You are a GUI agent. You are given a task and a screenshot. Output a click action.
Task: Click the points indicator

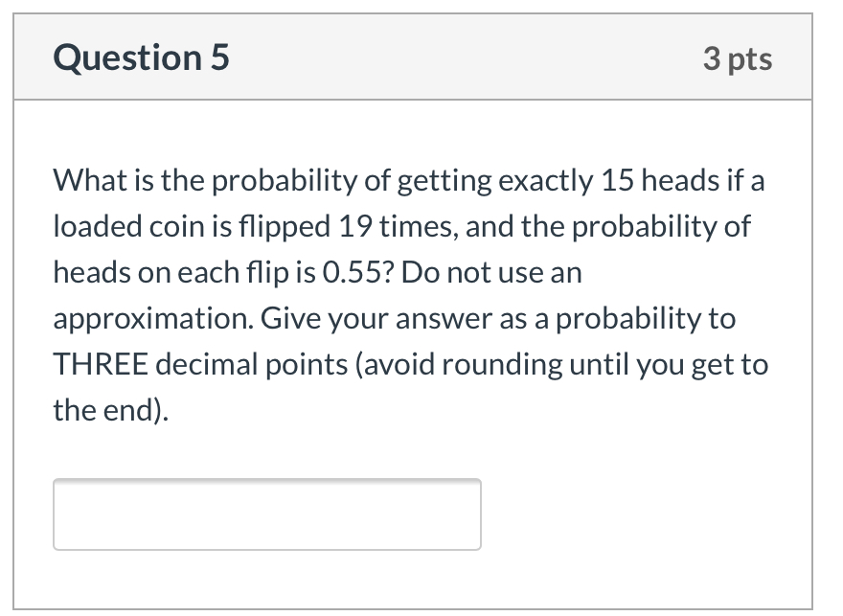click(739, 59)
